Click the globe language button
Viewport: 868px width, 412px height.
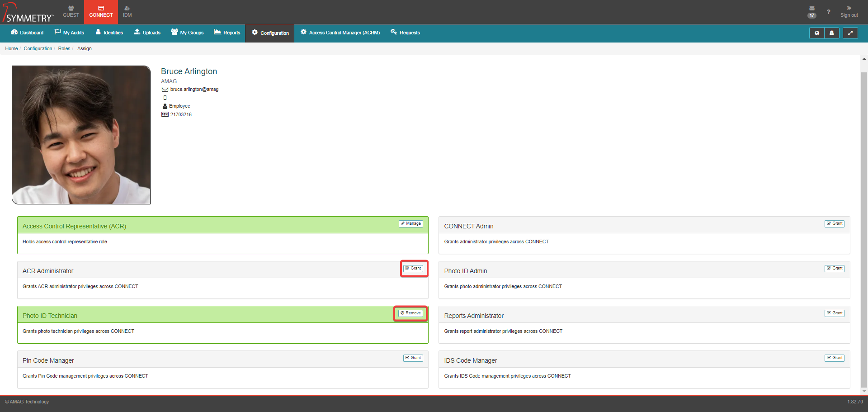click(x=817, y=33)
